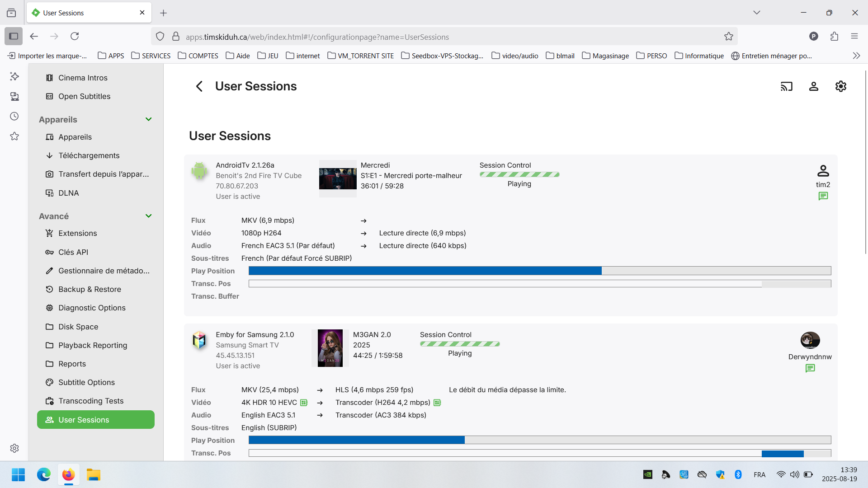Click the Firefox sidebar toggle icon
The width and height of the screenshot is (868, 488).
pos(14,36)
